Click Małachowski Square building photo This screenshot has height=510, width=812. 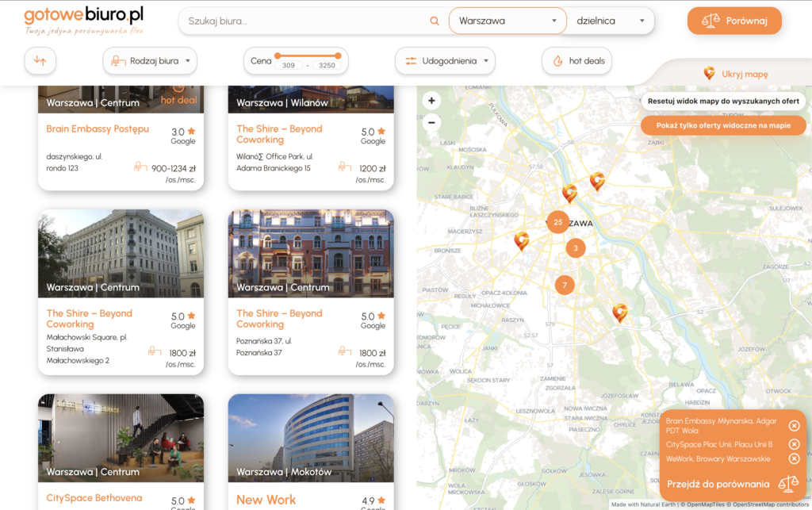coord(121,253)
